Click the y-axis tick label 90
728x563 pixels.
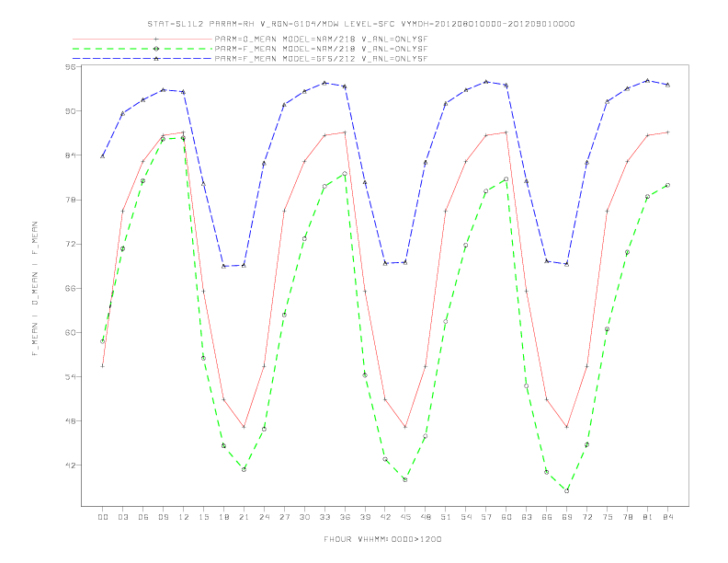(x=70, y=111)
